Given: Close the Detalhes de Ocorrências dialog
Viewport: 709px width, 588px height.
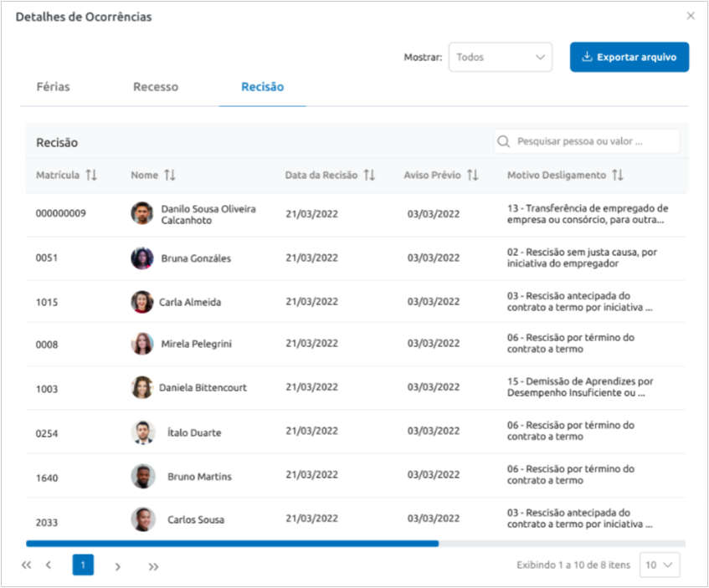Looking at the screenshot, I should click(x=691, y=16).
